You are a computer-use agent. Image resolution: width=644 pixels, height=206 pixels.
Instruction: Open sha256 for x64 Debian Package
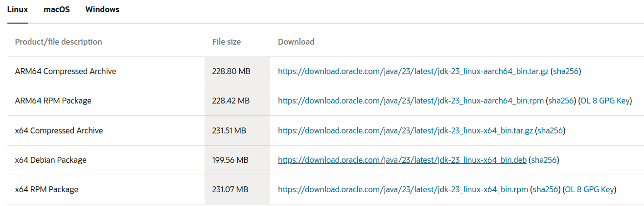(544, 160)
